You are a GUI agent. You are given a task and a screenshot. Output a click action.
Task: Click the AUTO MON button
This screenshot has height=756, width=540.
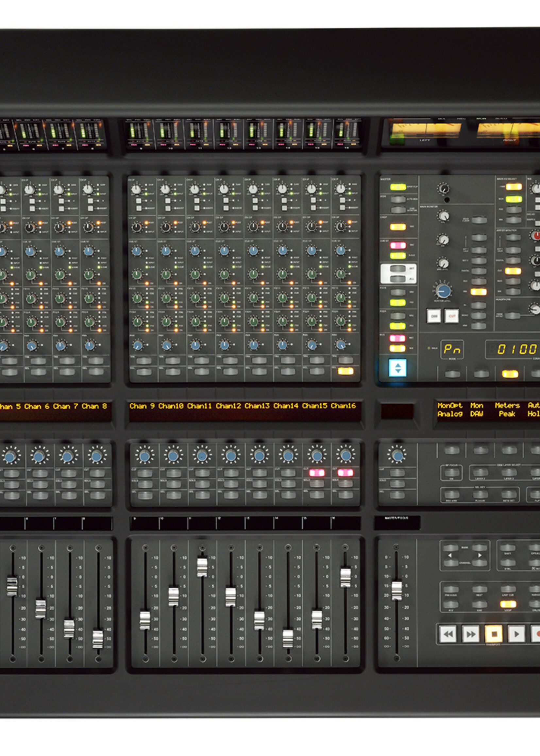[x=398, y=199]
